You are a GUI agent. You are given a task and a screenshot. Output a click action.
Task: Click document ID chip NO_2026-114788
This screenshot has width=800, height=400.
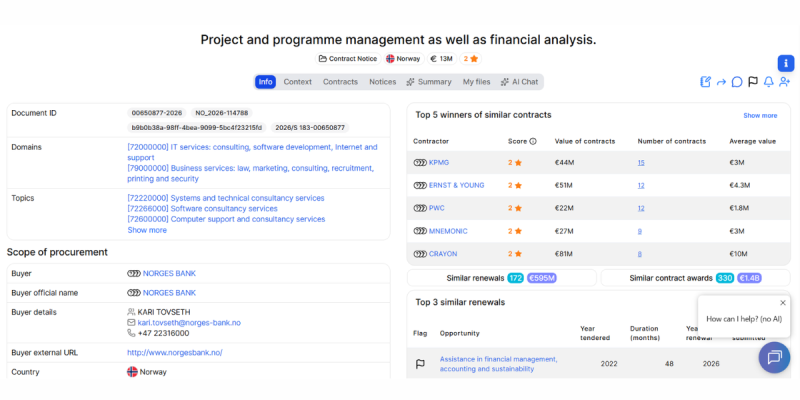(x=221, y=113)
